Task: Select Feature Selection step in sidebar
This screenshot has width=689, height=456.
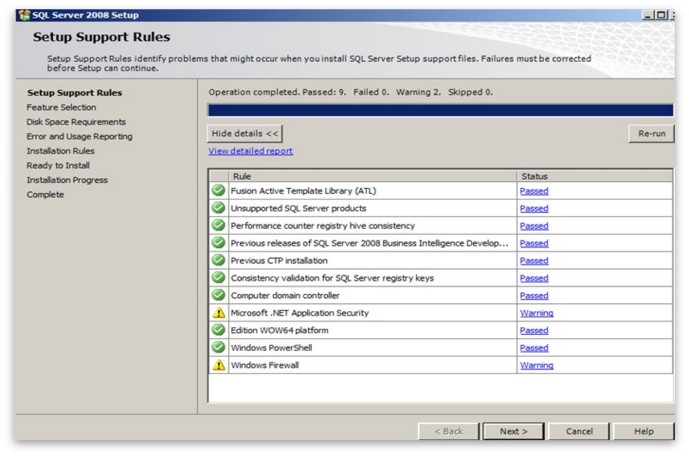Action: pyautogui.click(x=61, y=107)
